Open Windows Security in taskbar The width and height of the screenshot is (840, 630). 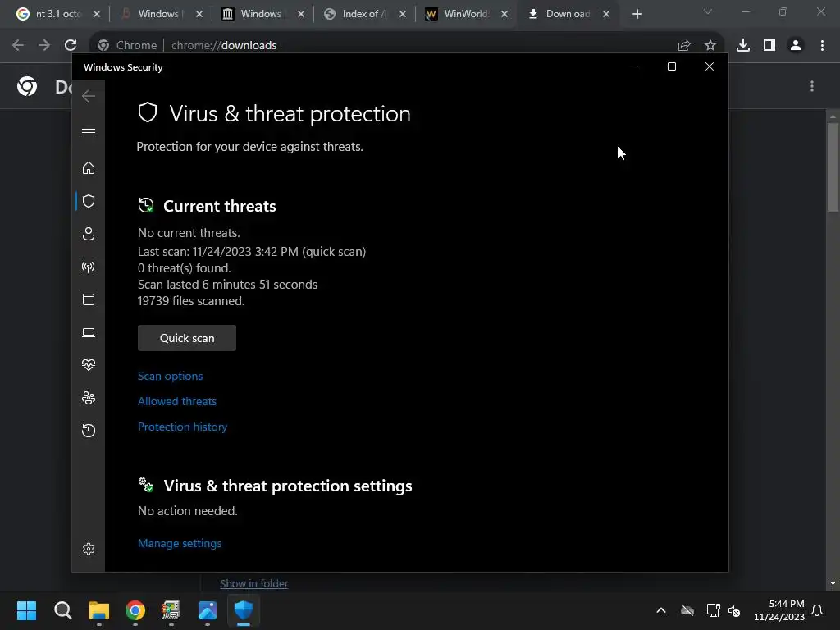[244, 610]
